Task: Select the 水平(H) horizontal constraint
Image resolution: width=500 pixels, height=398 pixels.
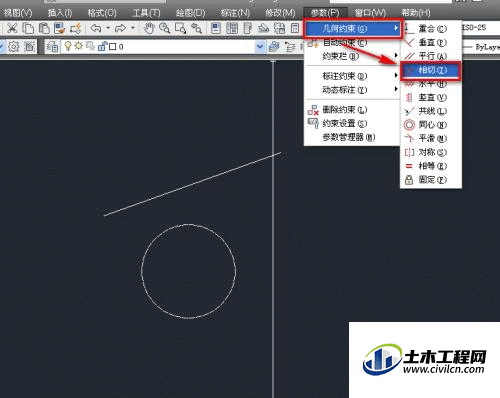Action: [431, 84]
